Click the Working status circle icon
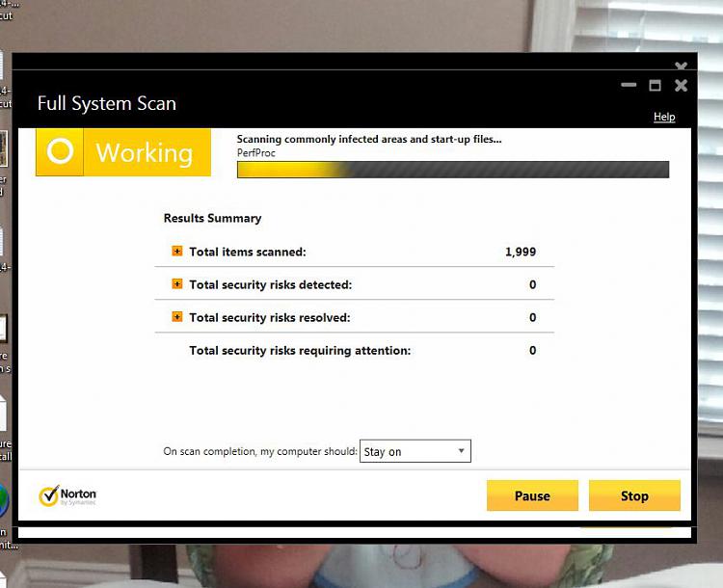This screenshot has width=723, height=588. (60, 151)
